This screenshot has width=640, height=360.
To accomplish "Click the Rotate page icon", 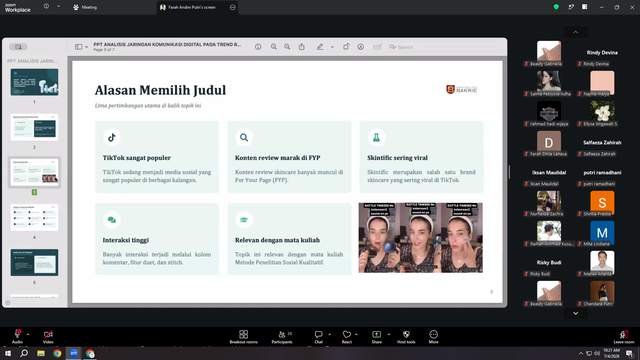I will tap(346, 47).
